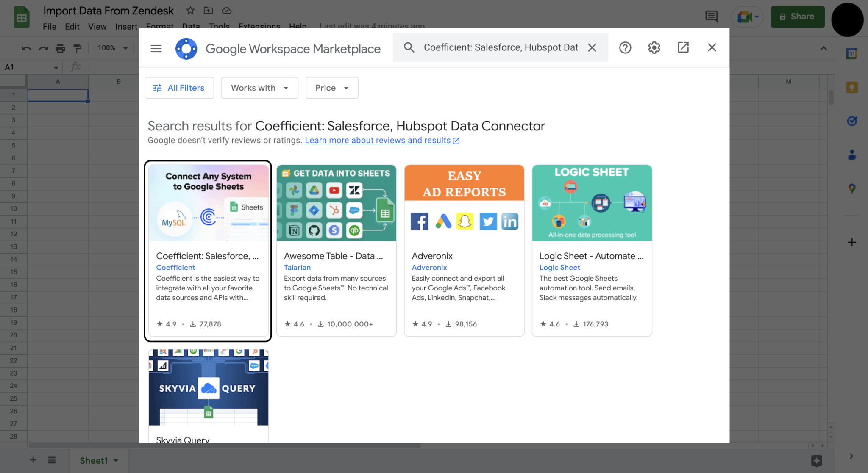Viewport: 868px width, 473px height.
Task: Open Google Calendar from the side panel
Action: click(x=851, y=54)
